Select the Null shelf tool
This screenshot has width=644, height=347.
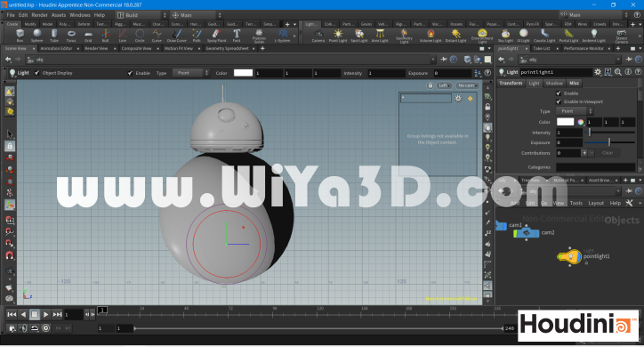pos(105,36)
